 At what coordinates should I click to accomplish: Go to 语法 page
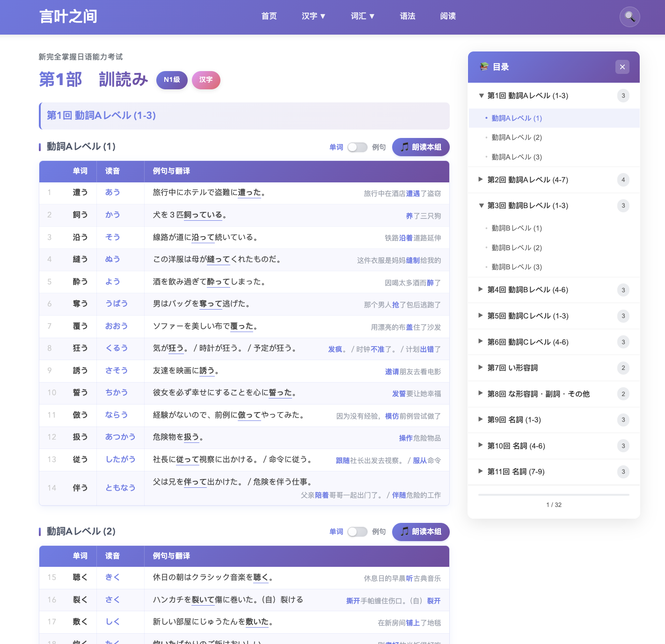(x=408, y=16)
